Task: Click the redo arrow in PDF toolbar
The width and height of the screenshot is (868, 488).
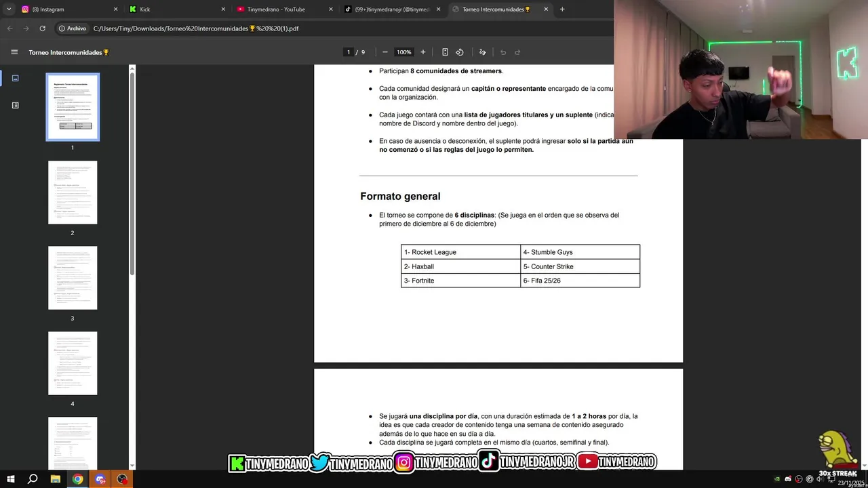Action: [x=517, y=52]
